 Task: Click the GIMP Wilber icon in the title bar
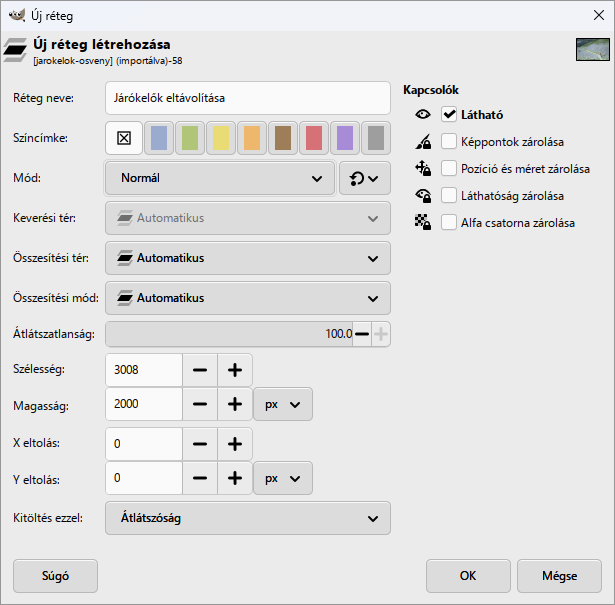[x=17, y=15]
